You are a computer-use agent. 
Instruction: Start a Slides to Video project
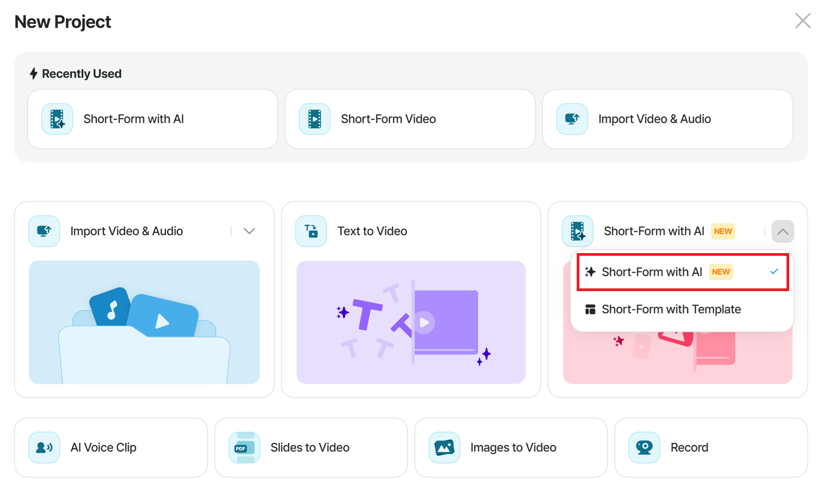point(311,448)
